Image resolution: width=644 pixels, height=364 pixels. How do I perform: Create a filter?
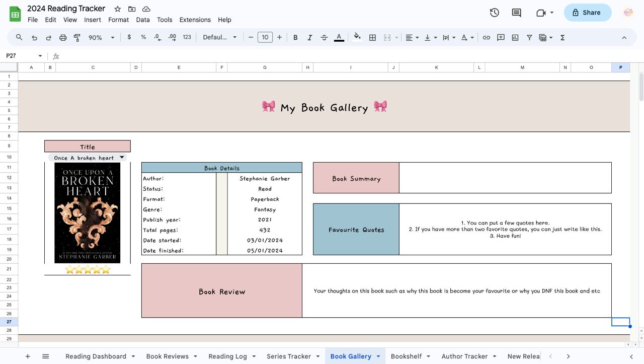(529, 37)
